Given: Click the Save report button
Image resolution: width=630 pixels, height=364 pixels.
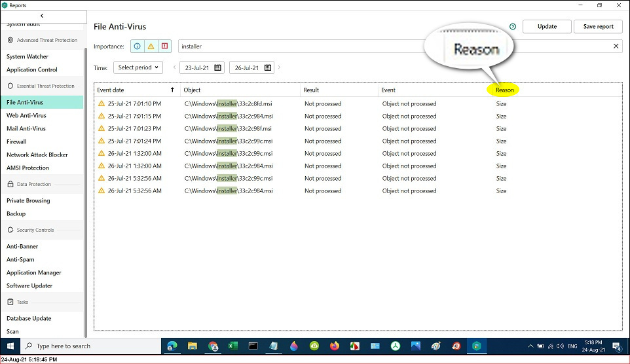Looking at the screenshot, I should 599,27.
